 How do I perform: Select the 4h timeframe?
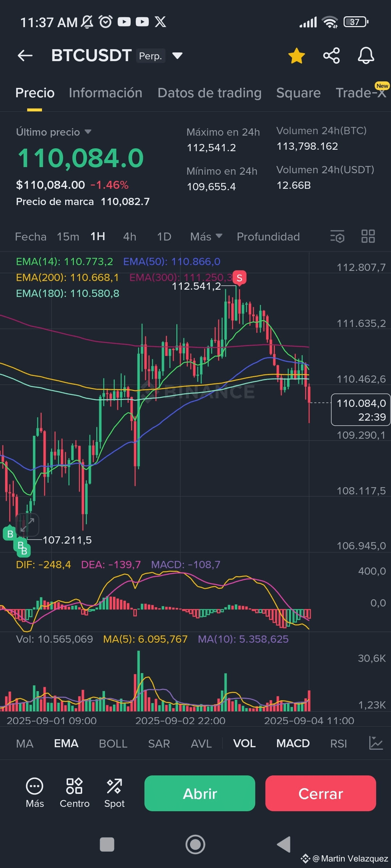click(130, 237)
